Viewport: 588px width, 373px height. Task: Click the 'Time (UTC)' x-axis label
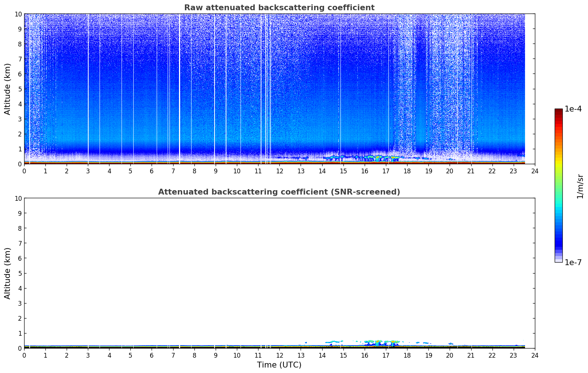(279, 365)
